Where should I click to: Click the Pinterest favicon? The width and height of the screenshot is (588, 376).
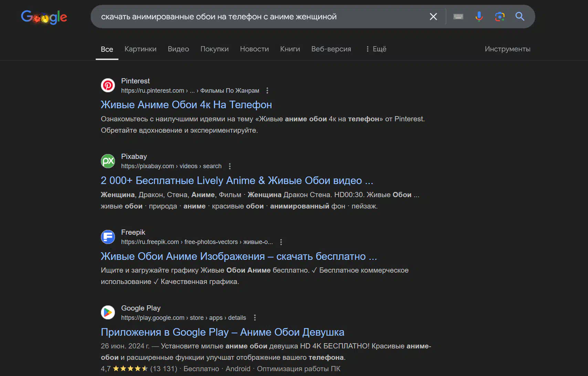coord(108,85)
